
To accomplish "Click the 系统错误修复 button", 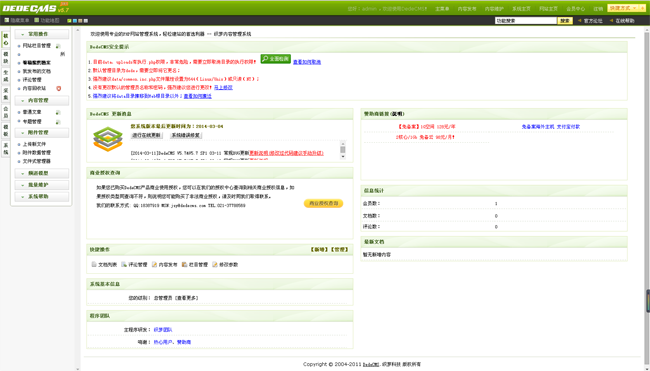I will (x=186, y=136).
